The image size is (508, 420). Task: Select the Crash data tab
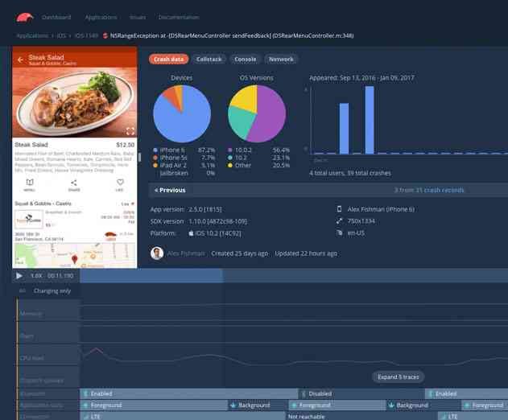point(168,60)
